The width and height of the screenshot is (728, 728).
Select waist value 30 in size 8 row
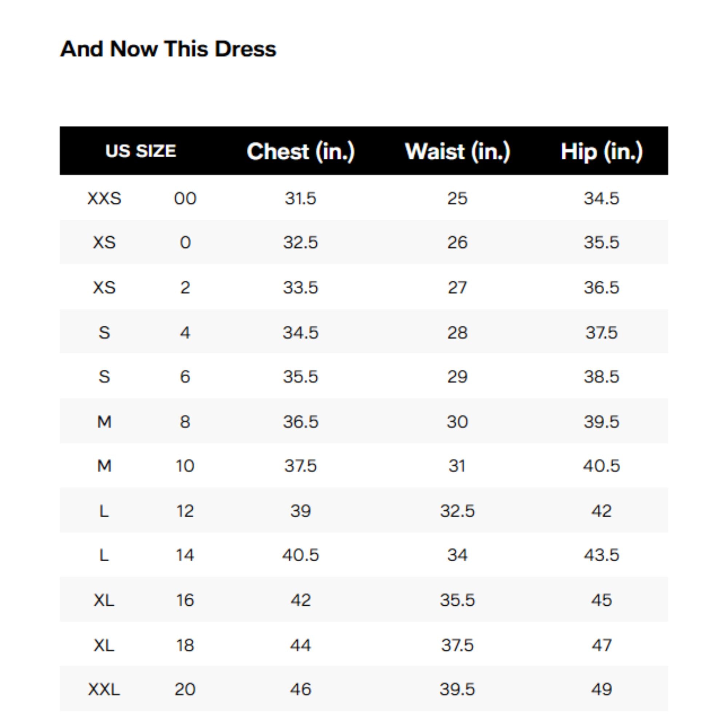coord(458,421)
